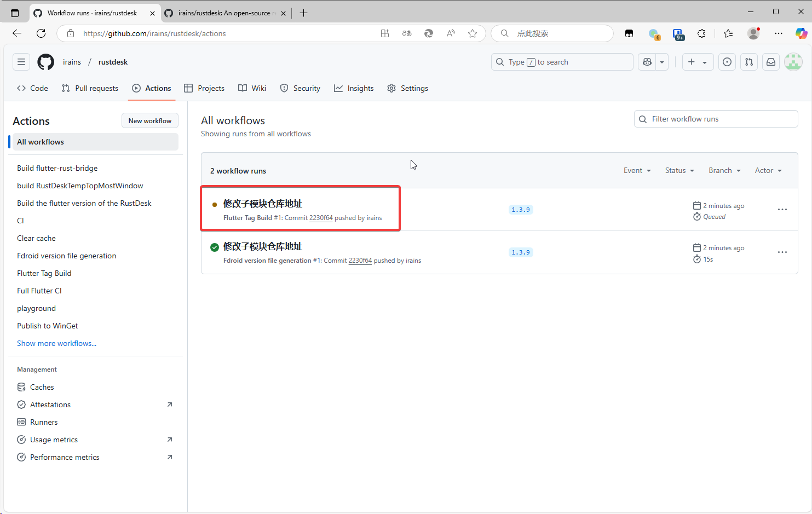Screen dimensions: 812x514
Task: Expand the Event filter dropdown
Action: tap(637, 171)
